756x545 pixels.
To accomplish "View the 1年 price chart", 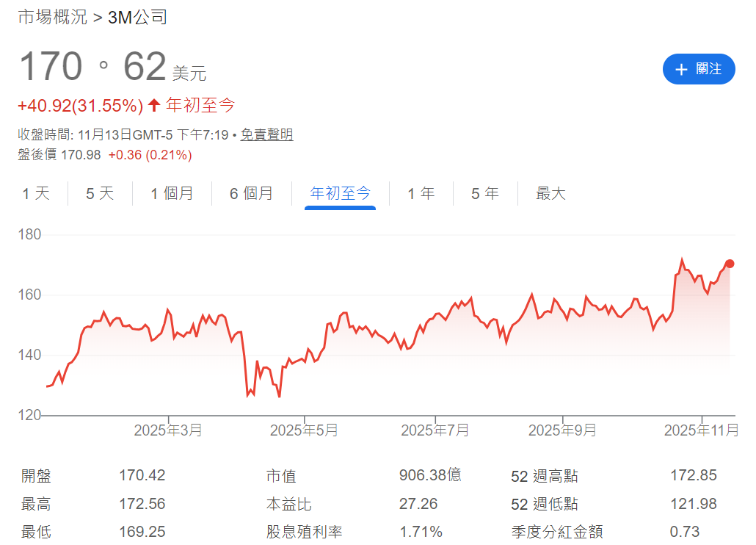I will pos(420,193).
